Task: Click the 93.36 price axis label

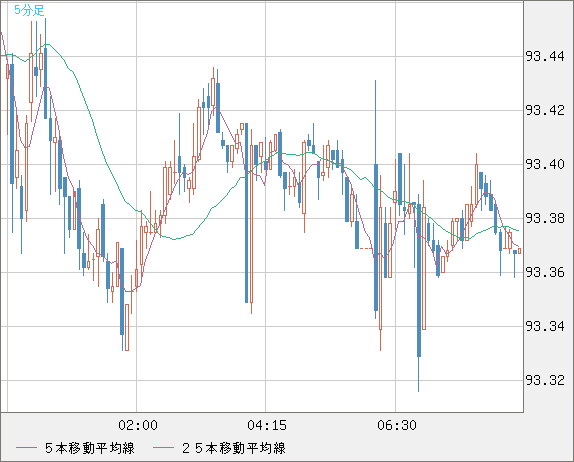Action: [x=545, y=272]
